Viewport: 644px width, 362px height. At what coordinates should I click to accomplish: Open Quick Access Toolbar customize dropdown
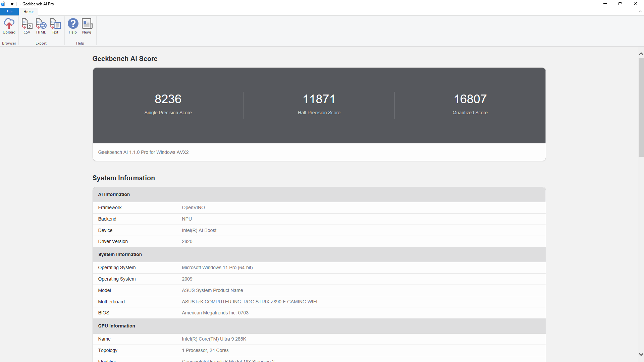pos(12,4)
